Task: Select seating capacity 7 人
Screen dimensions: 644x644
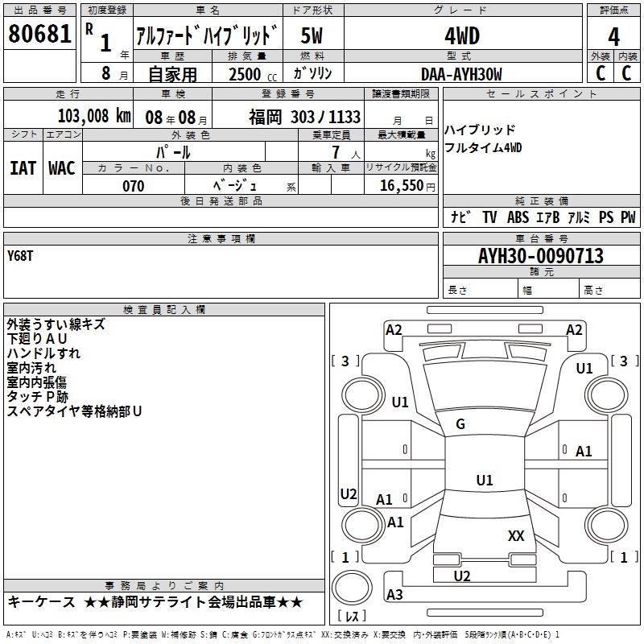Action: pyautogui.click(x=346, y=152)
